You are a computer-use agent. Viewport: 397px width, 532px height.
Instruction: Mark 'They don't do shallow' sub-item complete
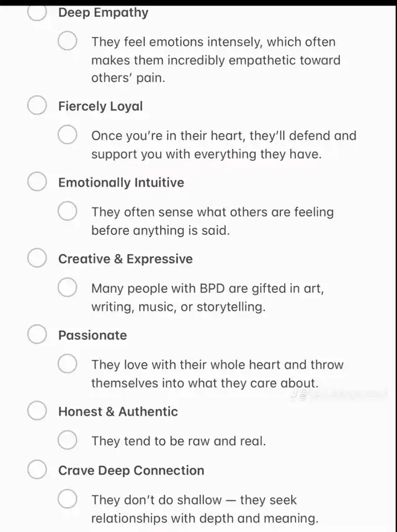[x=67, y=498]
